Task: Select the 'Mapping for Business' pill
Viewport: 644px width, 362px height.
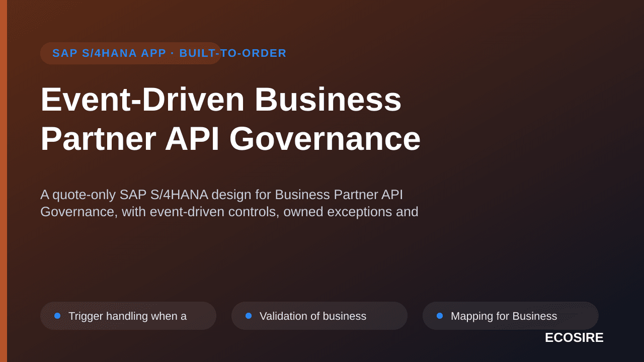Action: [x=511, y=316]
